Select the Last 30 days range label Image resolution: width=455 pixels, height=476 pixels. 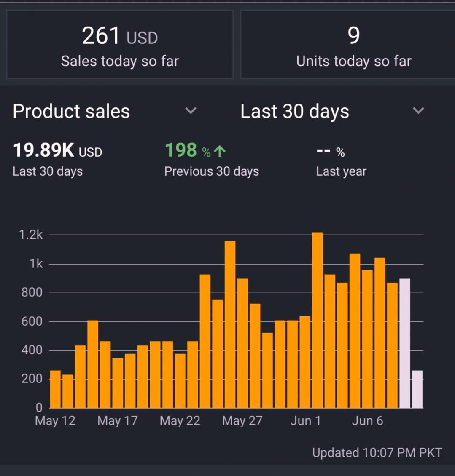[x=295, y=112]
